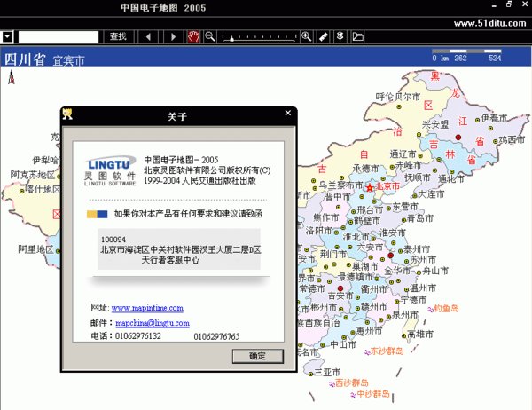532x410 pixels.
Task: Select 舟山市 on the map
Action: tap(435, 271)
